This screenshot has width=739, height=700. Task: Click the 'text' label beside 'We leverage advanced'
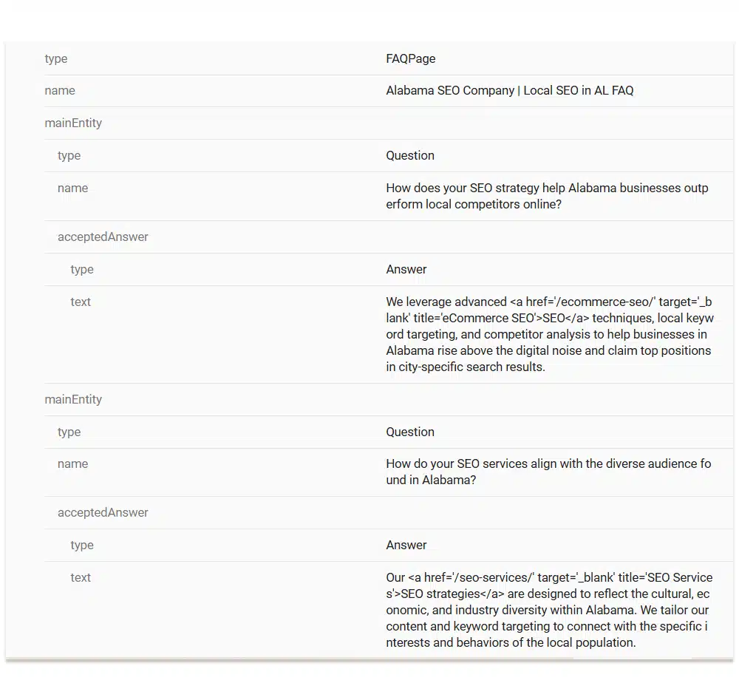[81, 302]
